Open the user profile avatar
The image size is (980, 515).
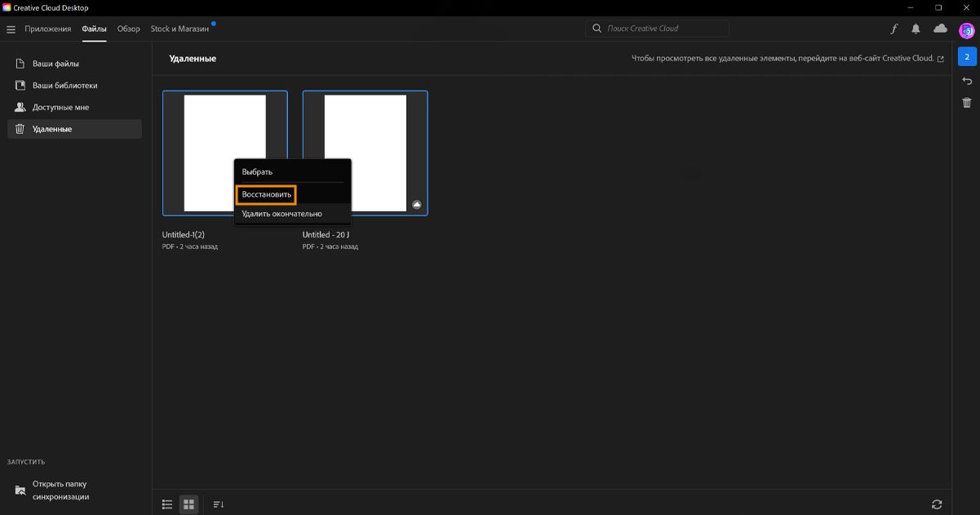(x=966, y=29)
